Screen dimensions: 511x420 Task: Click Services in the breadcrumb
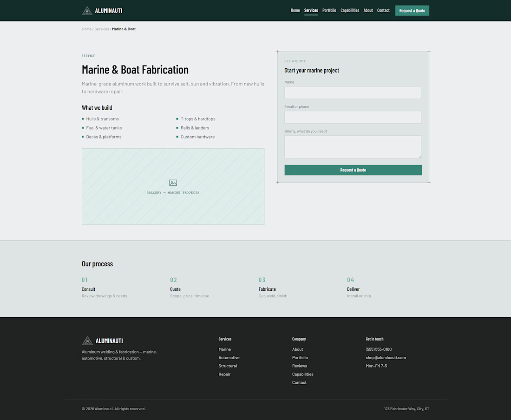[102, 29]
